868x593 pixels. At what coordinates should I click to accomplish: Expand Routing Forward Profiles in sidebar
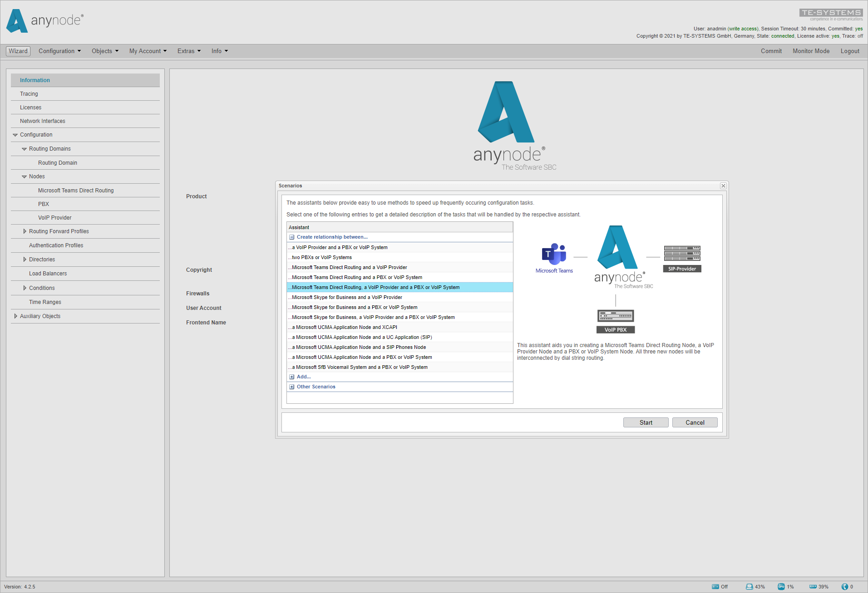click(x=25, y=231)
